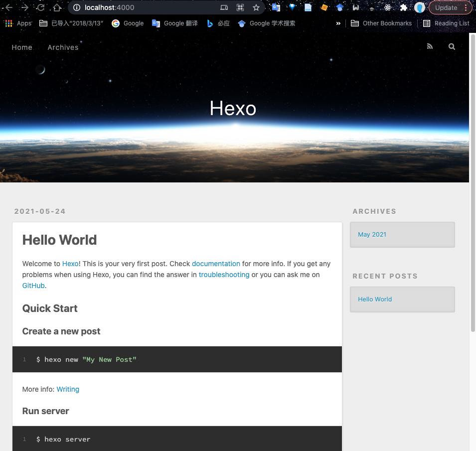Open the documentation link

(x=216, y=264)
